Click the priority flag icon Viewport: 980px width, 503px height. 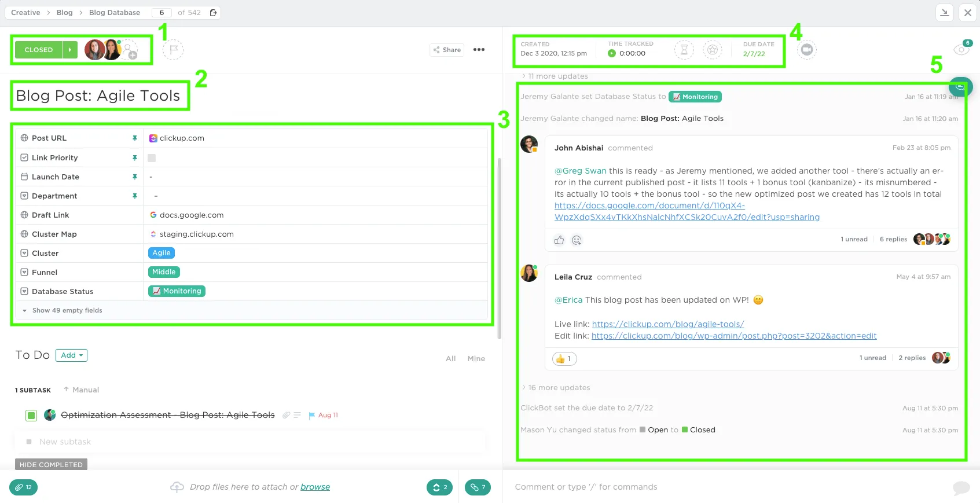173,50
